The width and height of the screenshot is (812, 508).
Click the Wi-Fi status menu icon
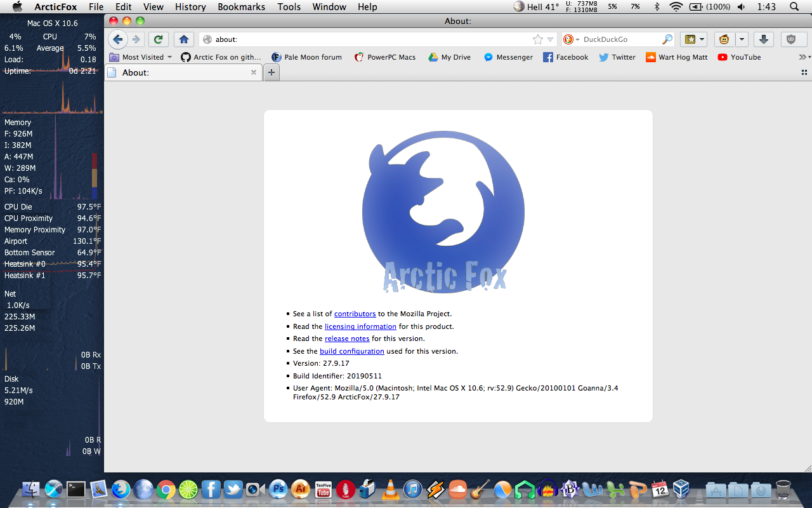(x=676, y=7)
